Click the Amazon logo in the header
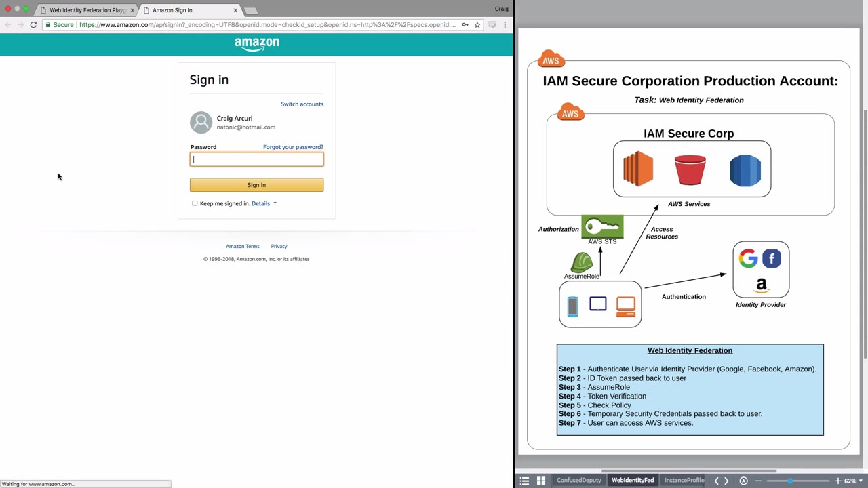This screenshot has width=868, height=488. click(x=257, y=44)
